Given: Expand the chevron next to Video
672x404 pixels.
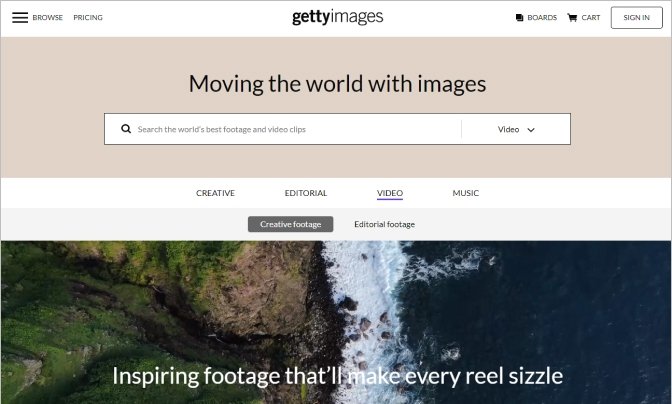Looking at the screenshot, I should [x=531, y=130].
